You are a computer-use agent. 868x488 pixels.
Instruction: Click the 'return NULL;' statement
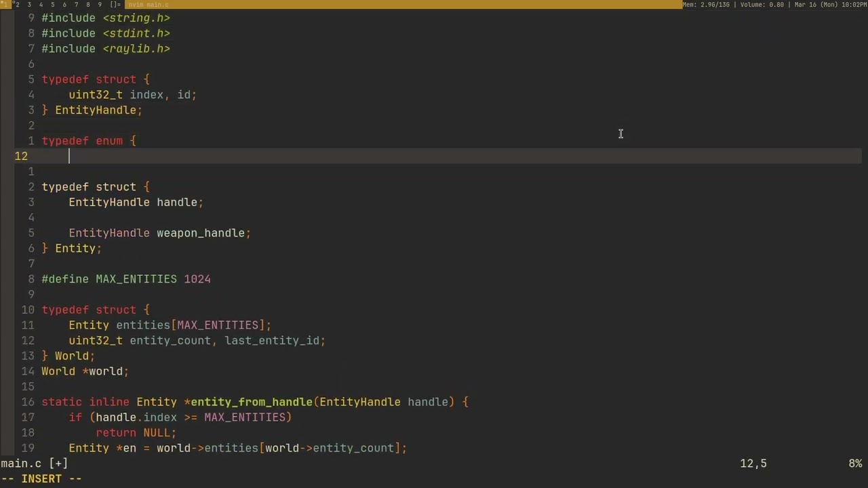(136, 432)
